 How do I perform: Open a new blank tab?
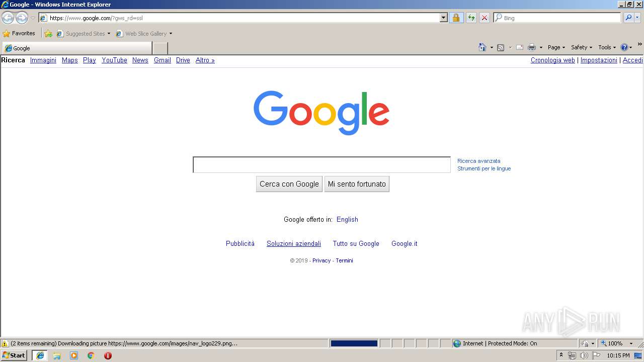pos(160,48)
